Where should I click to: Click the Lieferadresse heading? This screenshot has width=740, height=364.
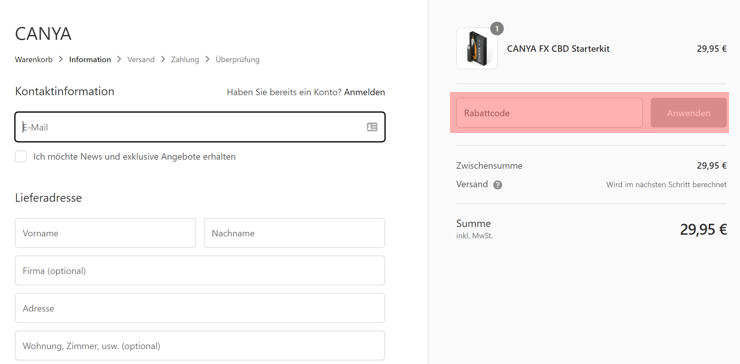pos(48,198)
